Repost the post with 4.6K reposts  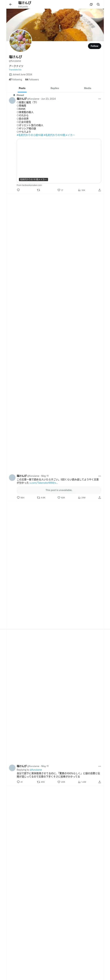(41, 497)
